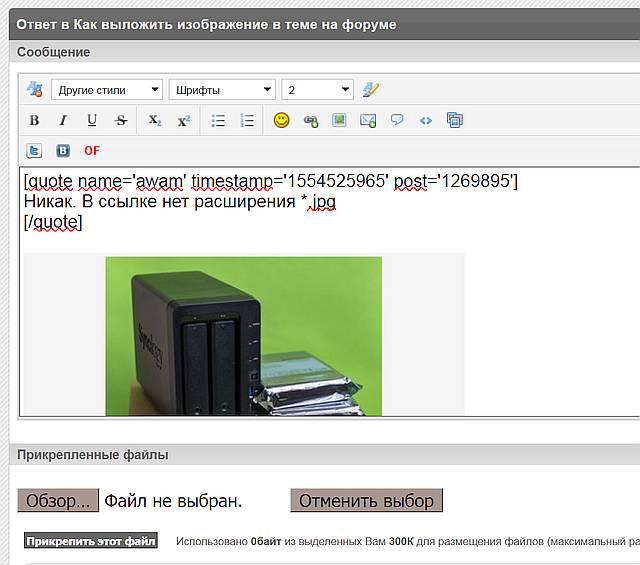The height and width of the screenshot is (565, 640).
Task: Insert a bulleted list
Action: (x=218, y=120)
